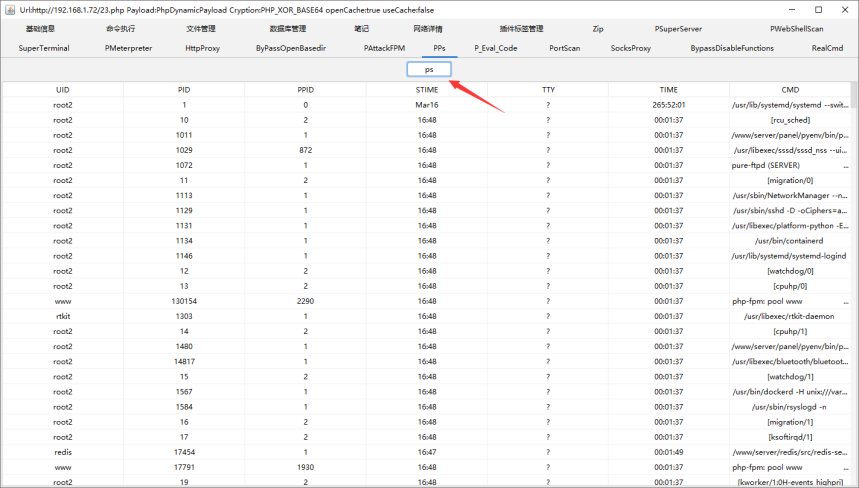Click the CMD column header

click(790, 90)
